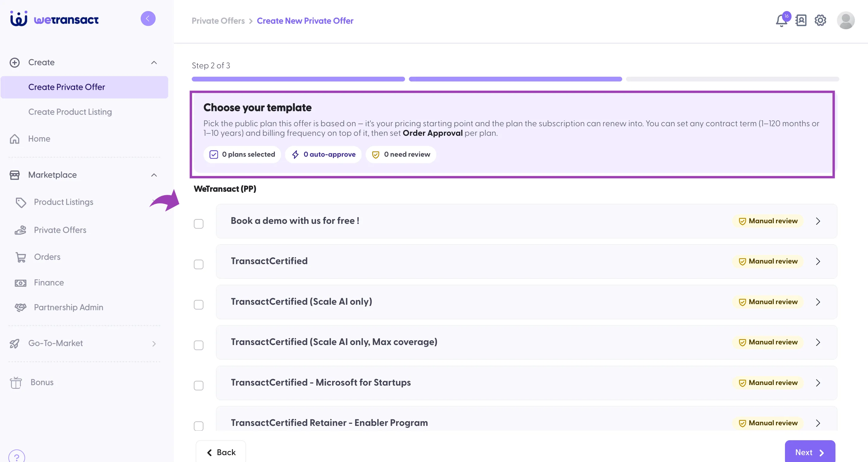Expand the Go-To-Market submenu chevron
The image size is (868, 462).
(154, 344)
